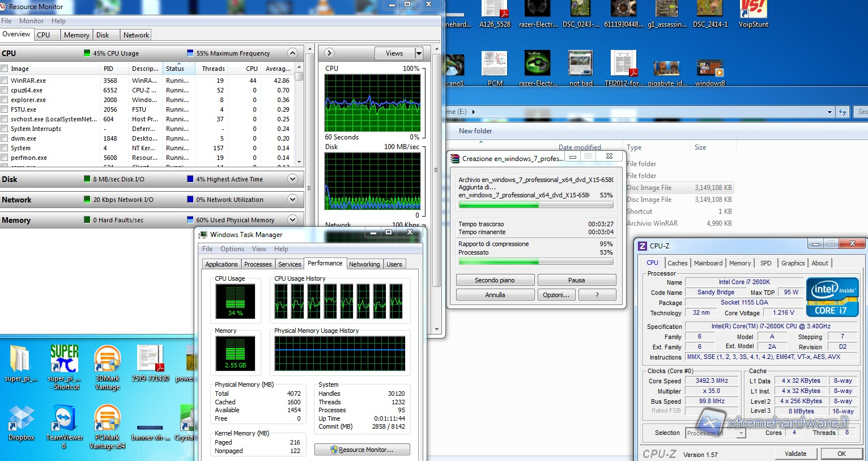Screen dimensions: 868x461
Task: Toggle the Image column select-all checkbox
Action: 5,69
